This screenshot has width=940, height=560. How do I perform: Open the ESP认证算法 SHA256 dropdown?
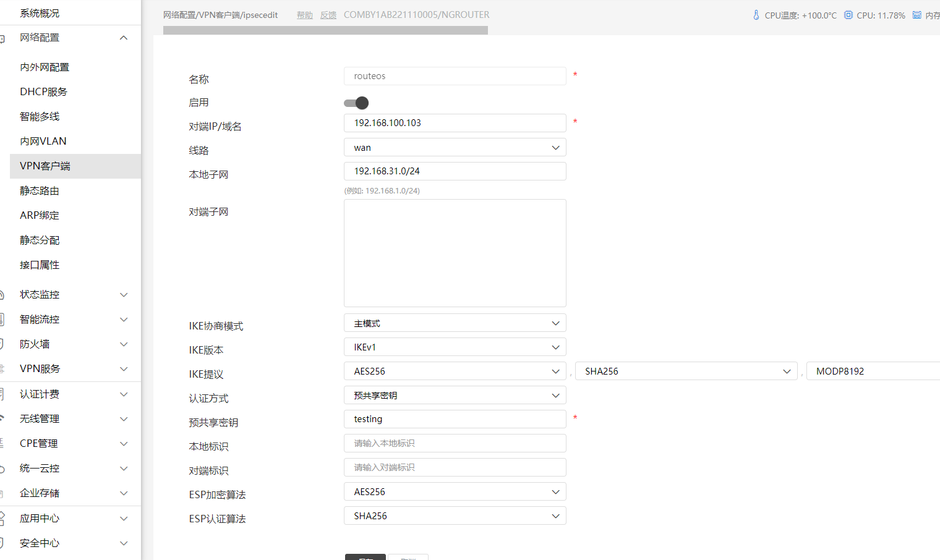[x=455, y=516]
